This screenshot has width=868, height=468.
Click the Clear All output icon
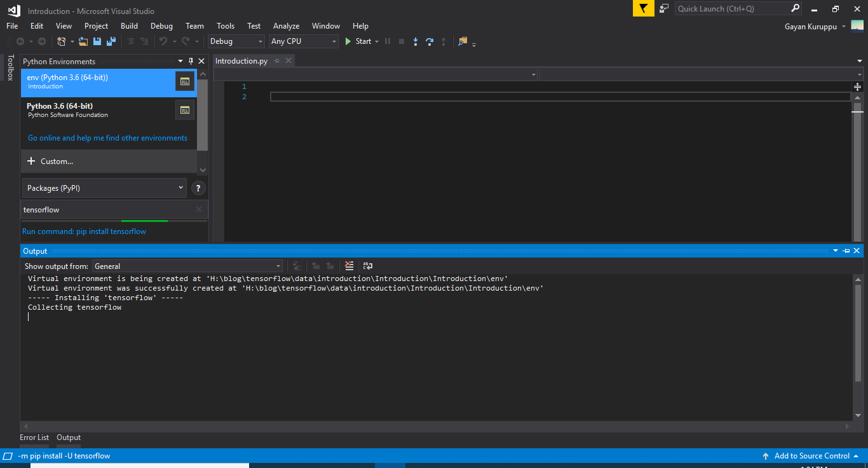[x=349, y=266]
